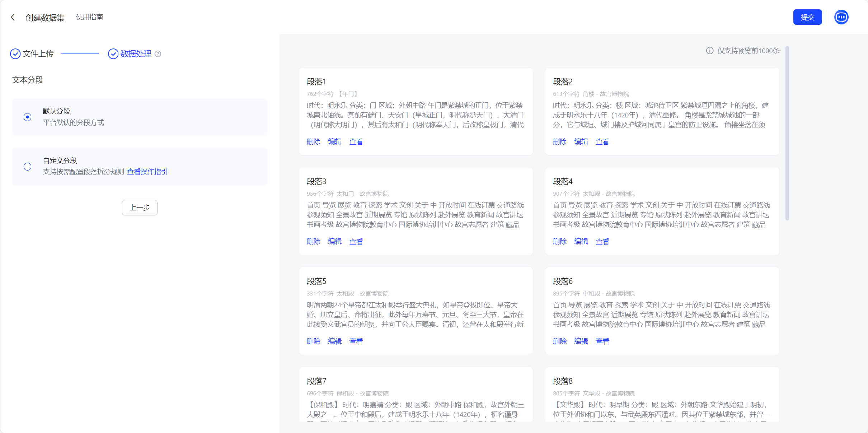Open the 查看操作指引 link

click(x=147, y=172)
